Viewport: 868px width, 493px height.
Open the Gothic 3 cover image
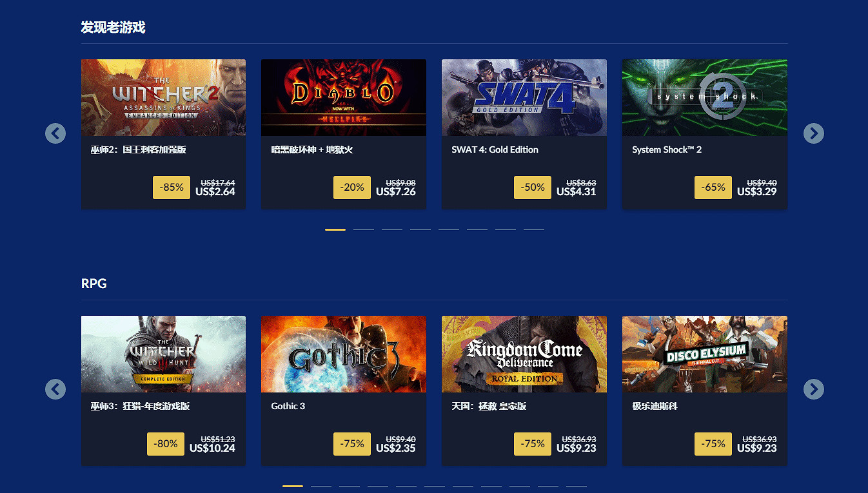click(344, 354)
